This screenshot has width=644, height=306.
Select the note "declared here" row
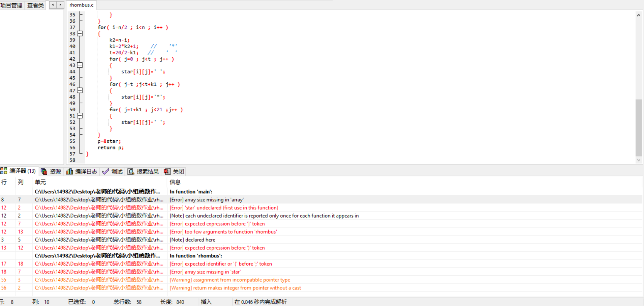(x=321, y=240)
